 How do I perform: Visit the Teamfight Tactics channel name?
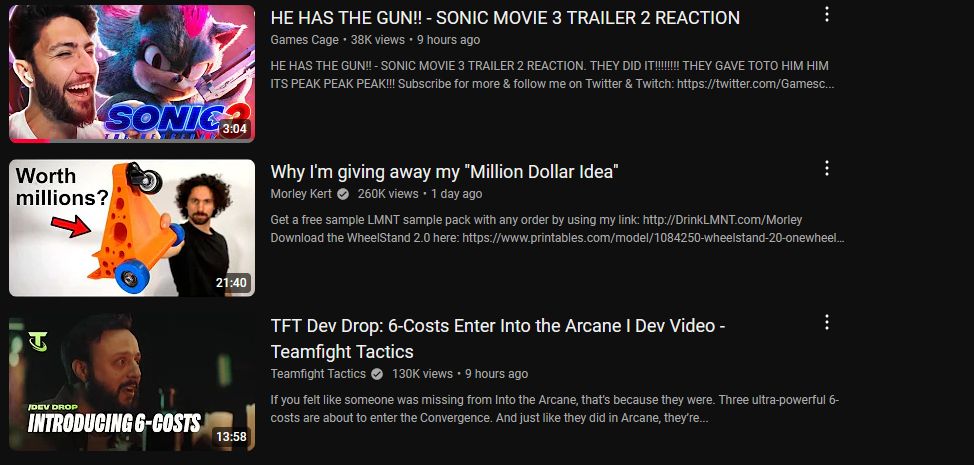[x=318, y=374]
